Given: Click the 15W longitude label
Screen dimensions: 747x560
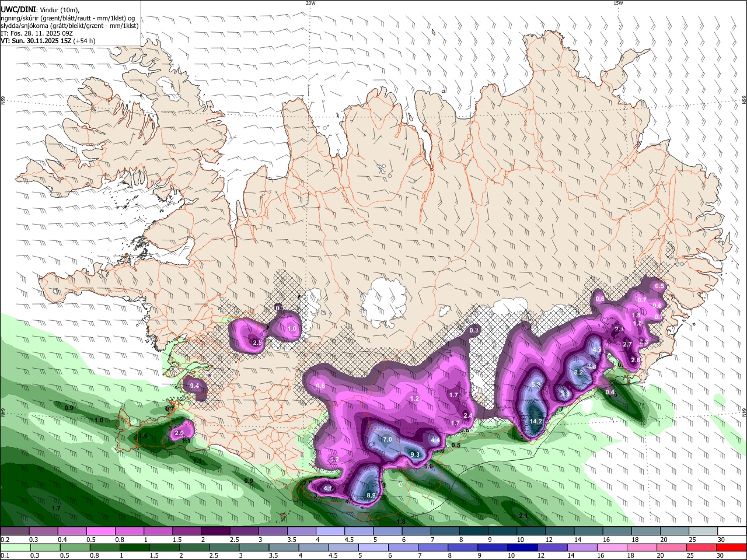Looking at the screenshot, I should [x=618, y=3].
